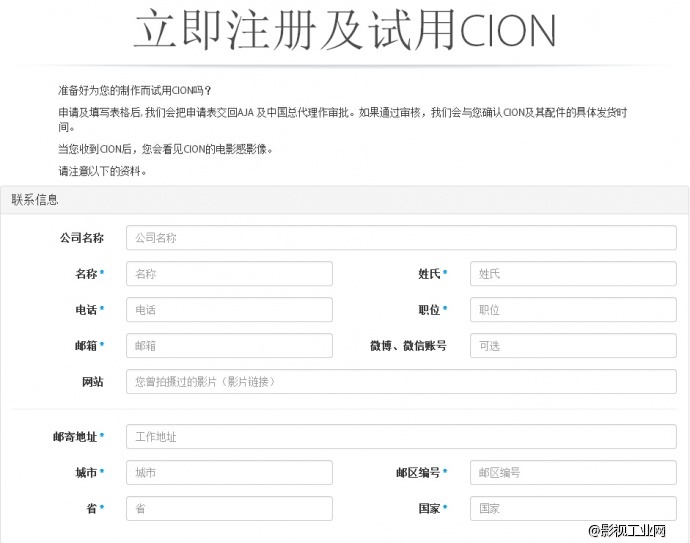Click the 微博、微信账号 optional field
Image resolution: width=690 pixels, height=543 pixels.
point(573,346)
